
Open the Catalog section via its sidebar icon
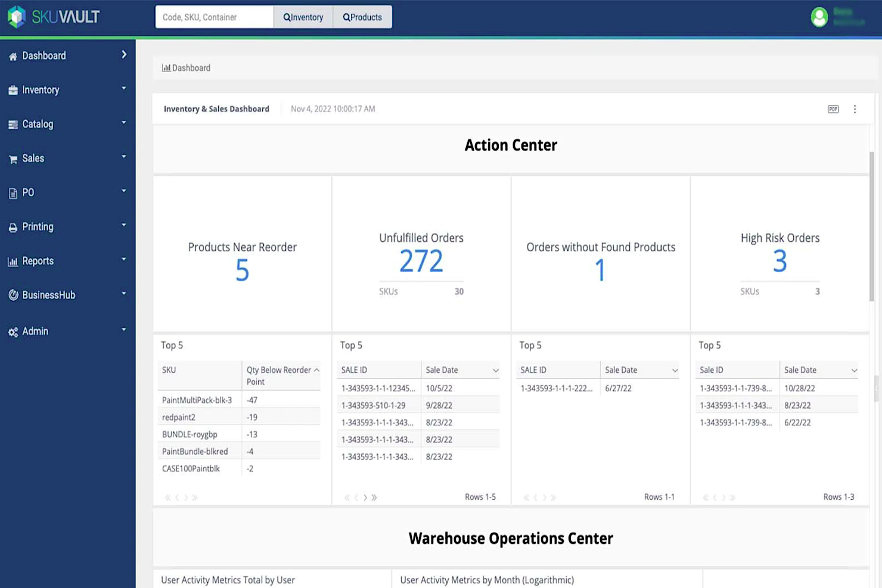coord(13,124)
